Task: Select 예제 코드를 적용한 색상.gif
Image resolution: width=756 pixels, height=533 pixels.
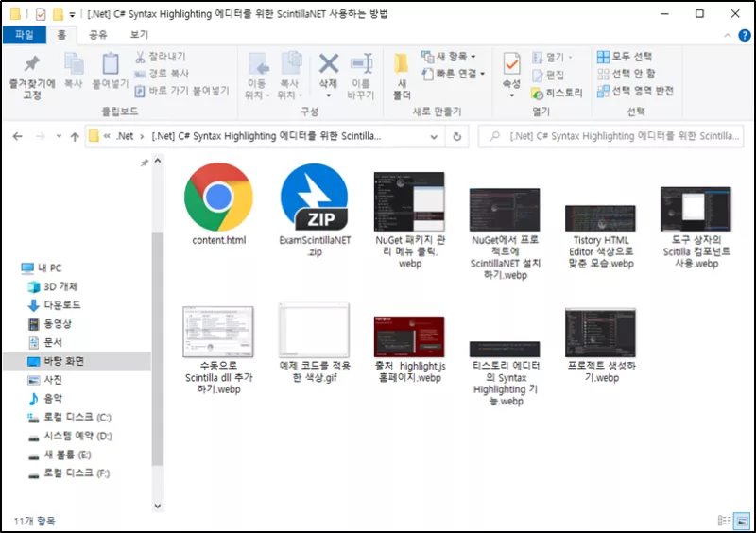Action: pyautogui.click(x=315, y=343)
